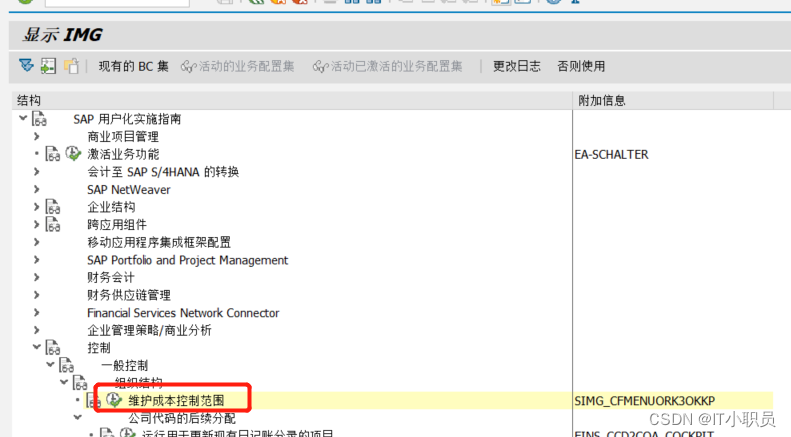Click the 附加信息 column header
Screen dimensions: 791x437
click(x=673, y=100)
